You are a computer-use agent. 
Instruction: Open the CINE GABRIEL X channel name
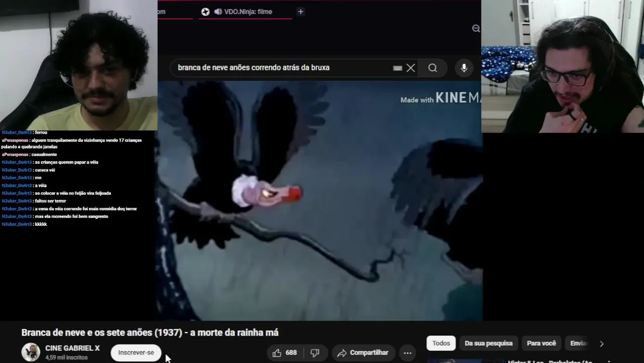click(73, 348)
